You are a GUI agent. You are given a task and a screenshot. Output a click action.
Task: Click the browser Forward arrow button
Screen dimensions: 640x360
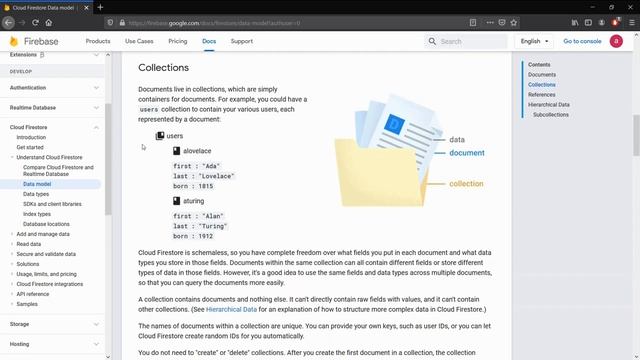tap(22, 23)
